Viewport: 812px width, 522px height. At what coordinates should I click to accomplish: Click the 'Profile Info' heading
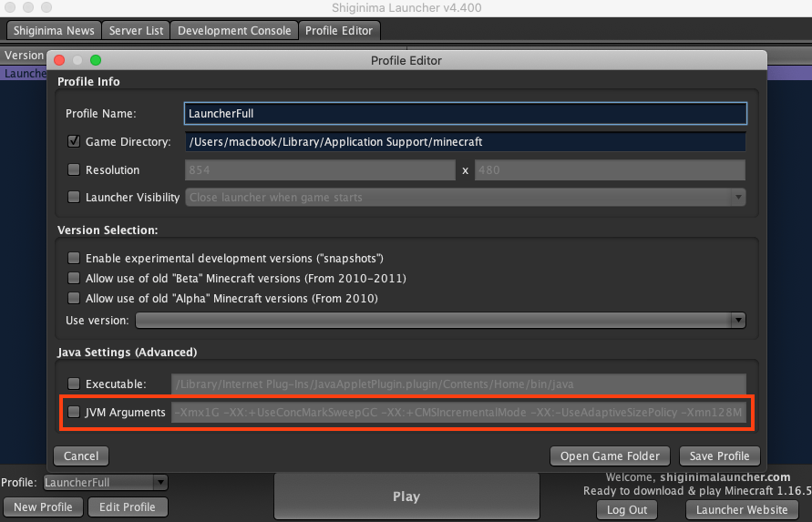pos(88,81)
